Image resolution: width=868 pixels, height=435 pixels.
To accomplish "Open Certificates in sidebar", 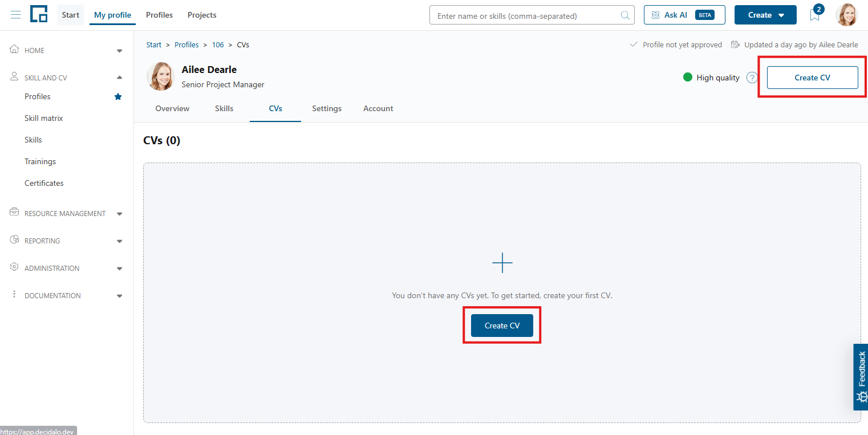I will (44, 183).
